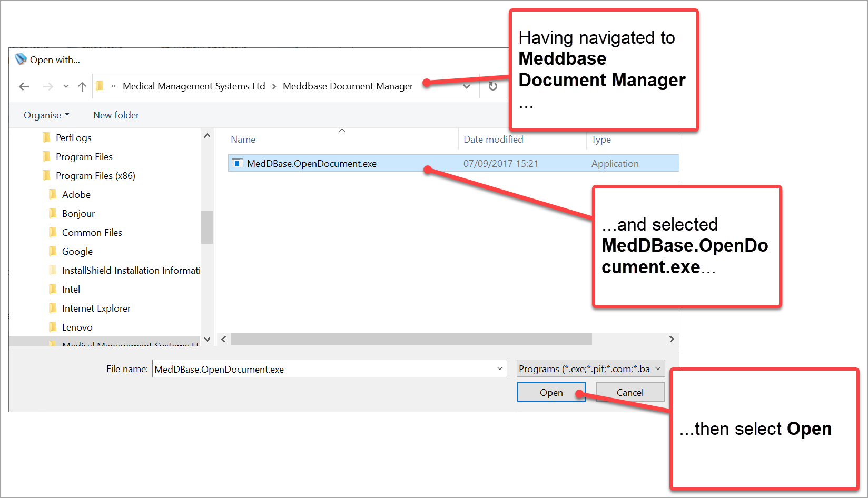Open the Programs file type dropdown
Image resolution: width=868 pixels, height=498 pixels.
pyautogui.click(x=590, y=369)
